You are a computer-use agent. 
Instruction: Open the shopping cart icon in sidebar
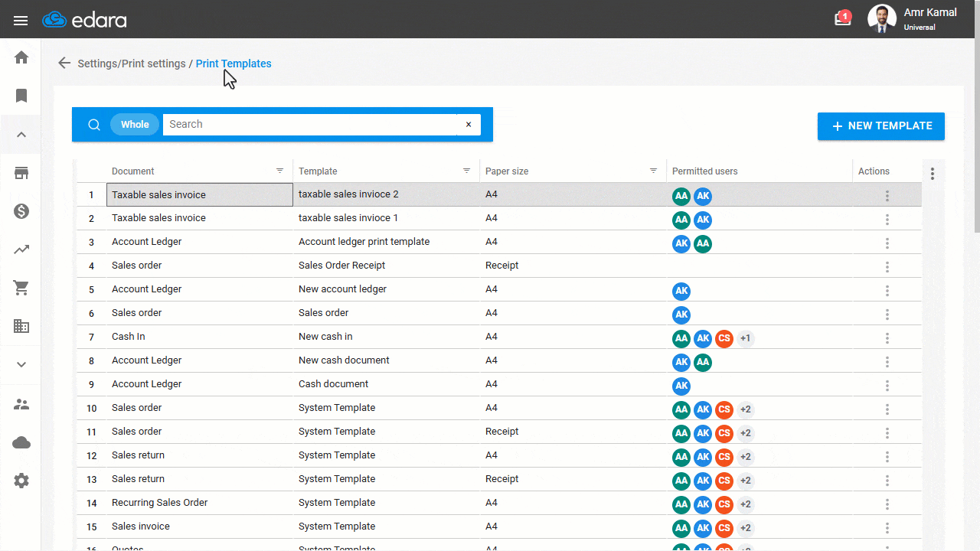[x=21, y=288]
